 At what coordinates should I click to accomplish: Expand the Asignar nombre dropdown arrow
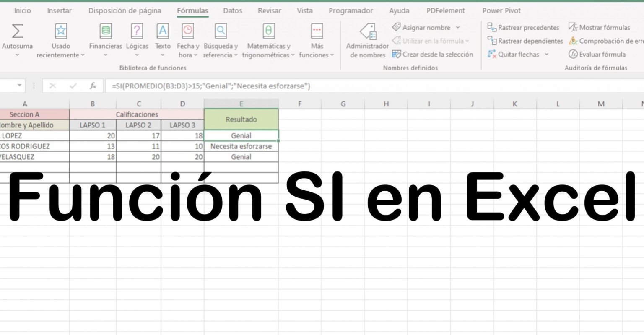point(457,28)
